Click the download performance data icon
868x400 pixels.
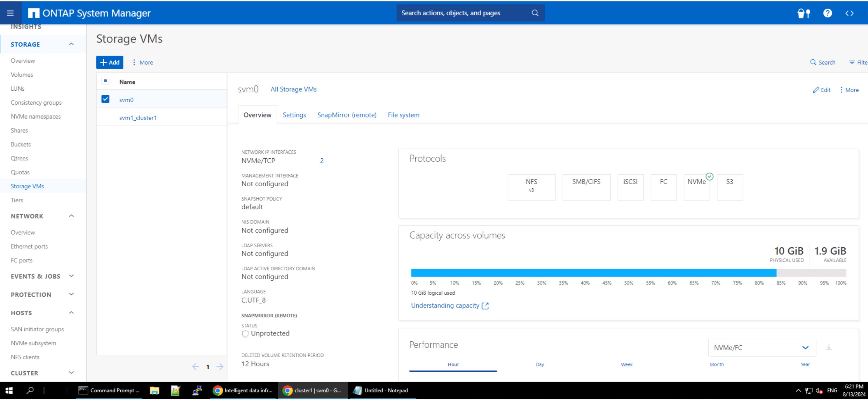(x=829, y=347)
